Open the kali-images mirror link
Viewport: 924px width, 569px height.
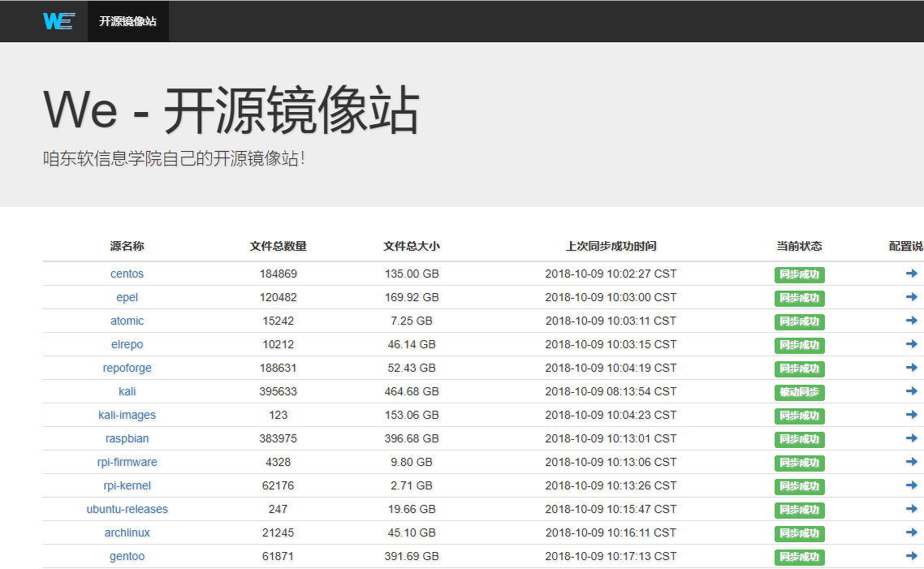point(127,416)
